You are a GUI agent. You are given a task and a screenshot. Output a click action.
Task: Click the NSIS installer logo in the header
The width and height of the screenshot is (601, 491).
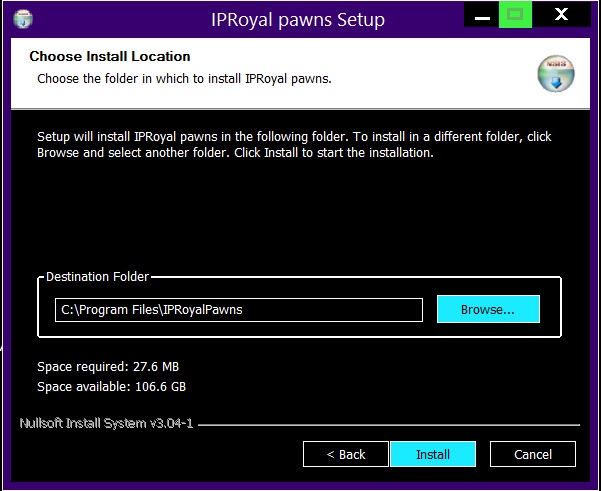pyautogui.click(x=557, y=76)
